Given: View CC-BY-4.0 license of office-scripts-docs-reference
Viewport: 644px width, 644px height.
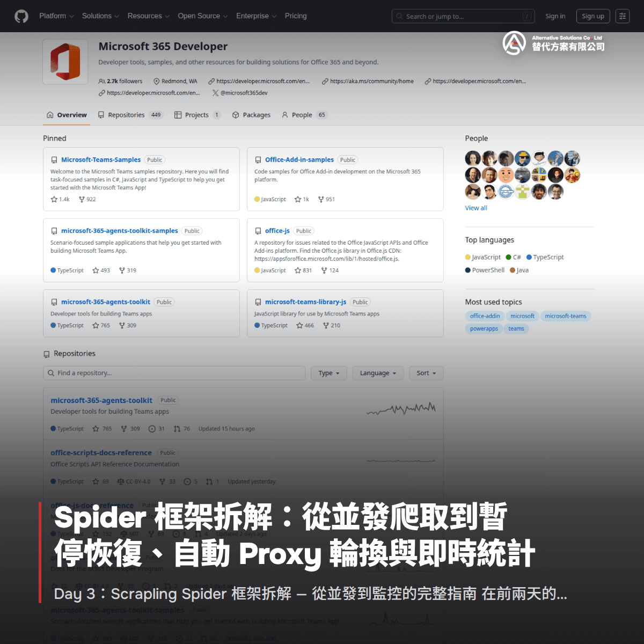Looking at the screenshot, I should tap(134, 481).
